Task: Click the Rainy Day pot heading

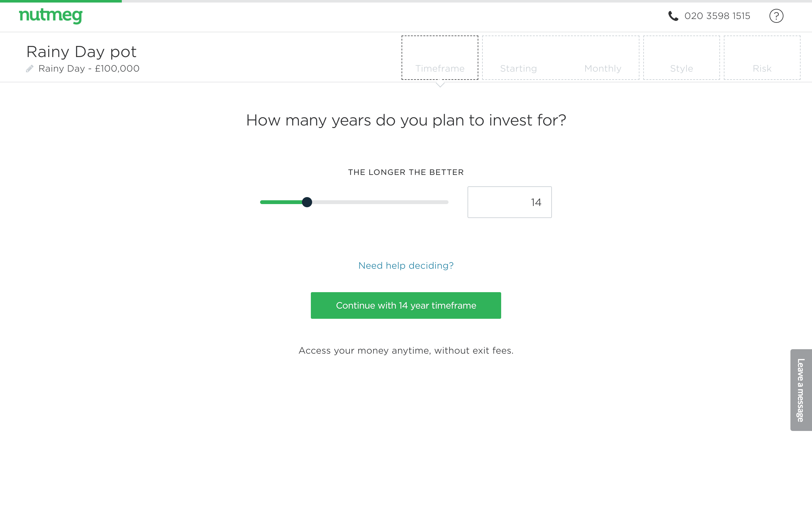Action: point(82,52)
